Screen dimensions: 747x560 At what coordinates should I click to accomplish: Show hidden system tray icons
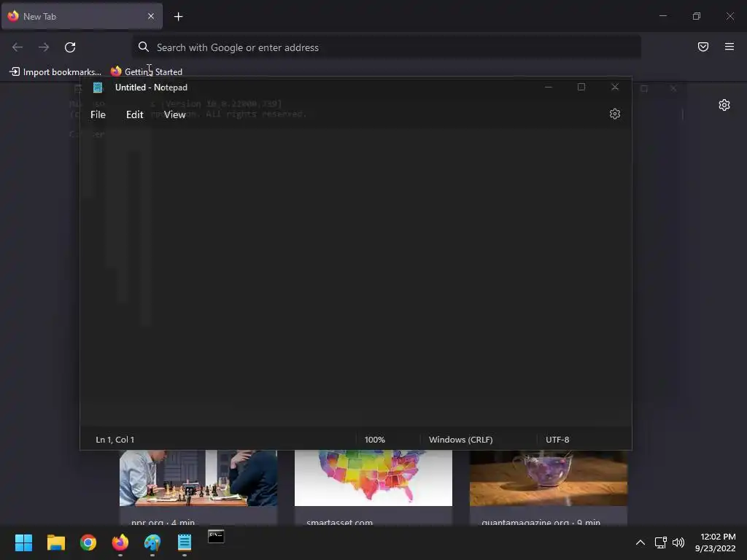640,542
